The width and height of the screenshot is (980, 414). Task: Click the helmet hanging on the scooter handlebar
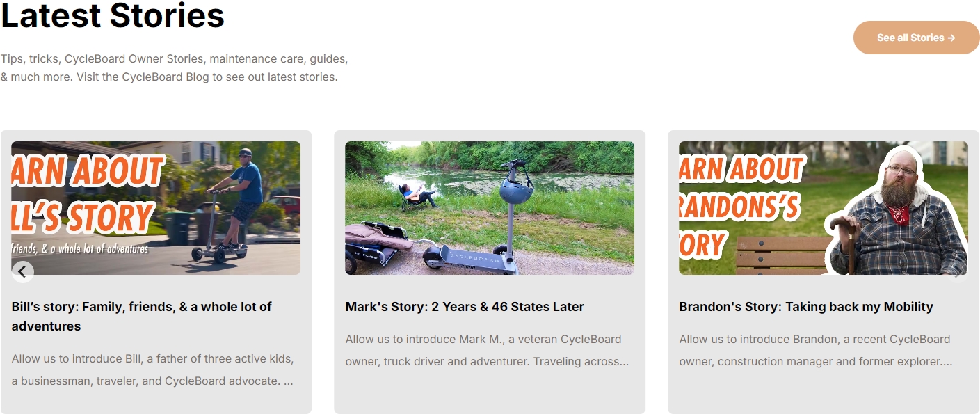(x=517, y=188)
